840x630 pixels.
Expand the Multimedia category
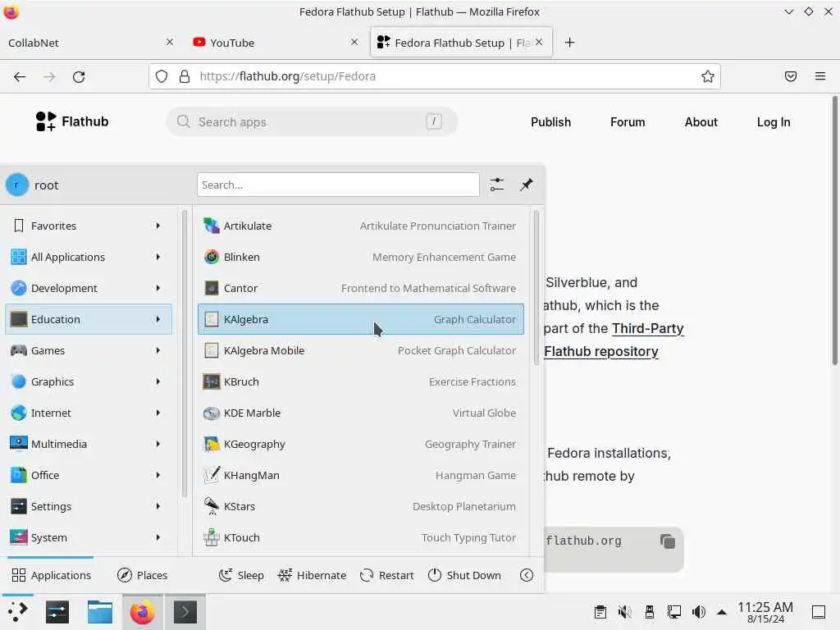89,444
